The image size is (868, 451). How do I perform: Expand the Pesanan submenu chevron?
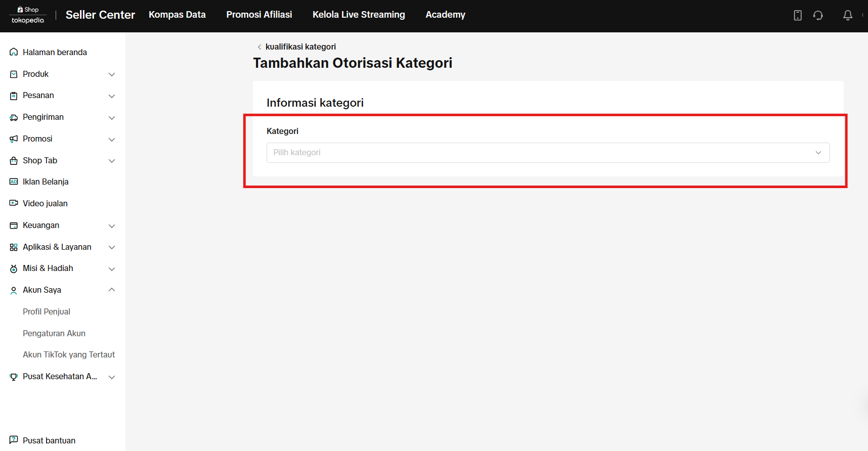112,96
